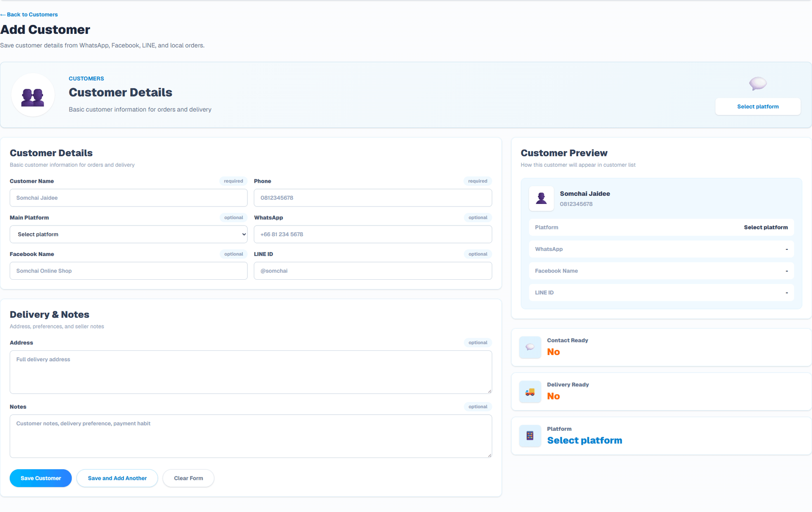The image size is (812, 512).
Task: Click the Platform row in Customer Preview
Action: coord(661,227)
